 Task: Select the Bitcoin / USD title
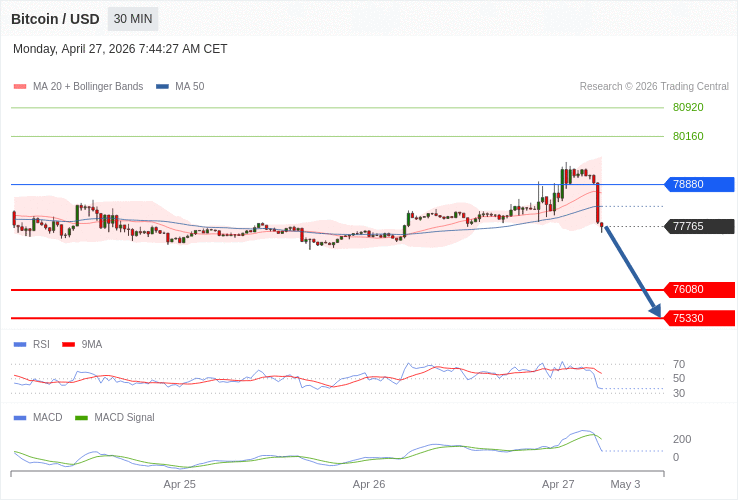[55, 19]
